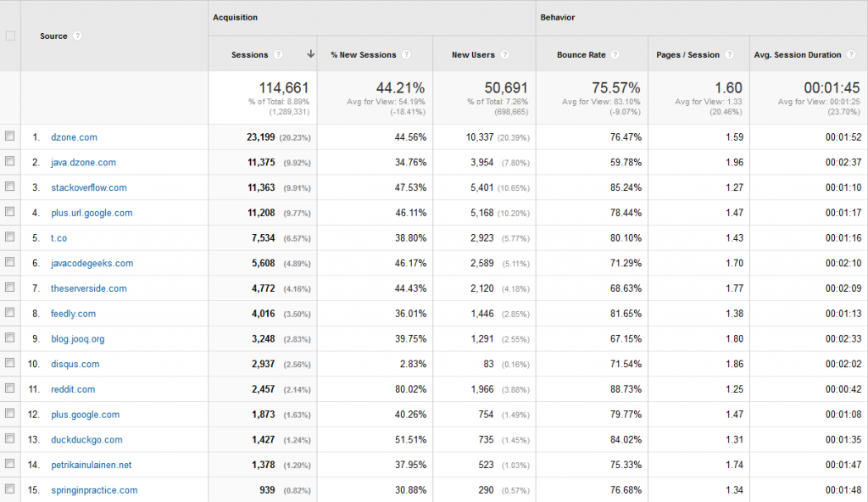This screenshot has width=868, height=502.
Task: Open help icon next to Sessions header
Action: 278,54
